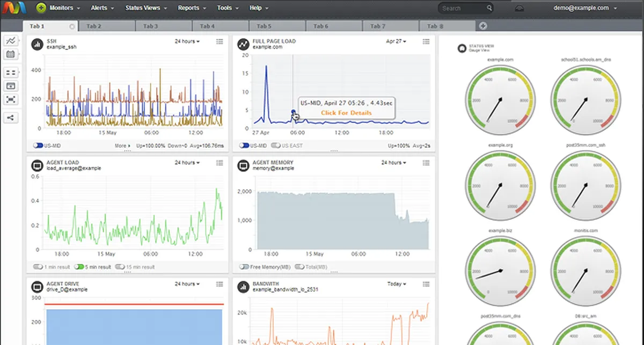Viewport: 644px width, 345px height.
Task: Expand More in the SSH widget footer
Action: [x=122, y=146]
